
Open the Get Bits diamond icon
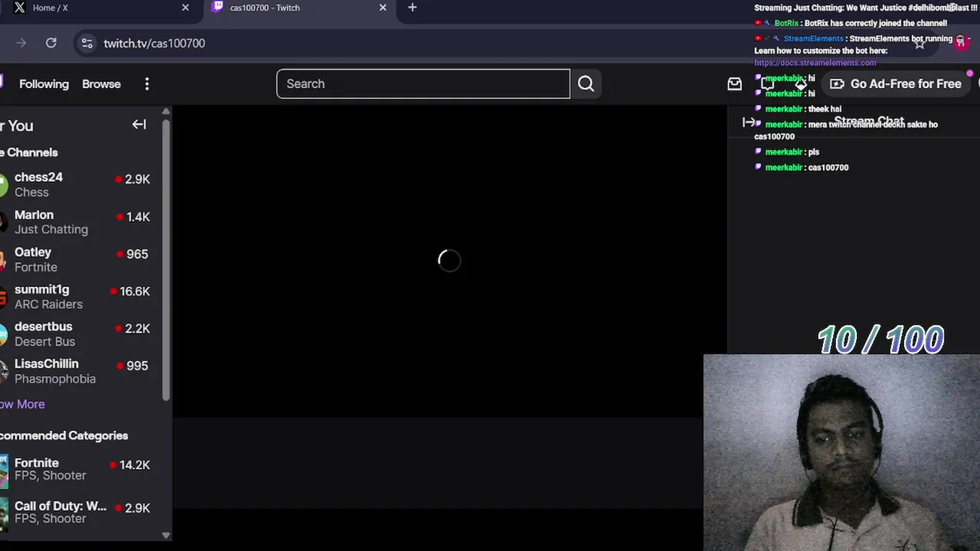click(801, 84)
